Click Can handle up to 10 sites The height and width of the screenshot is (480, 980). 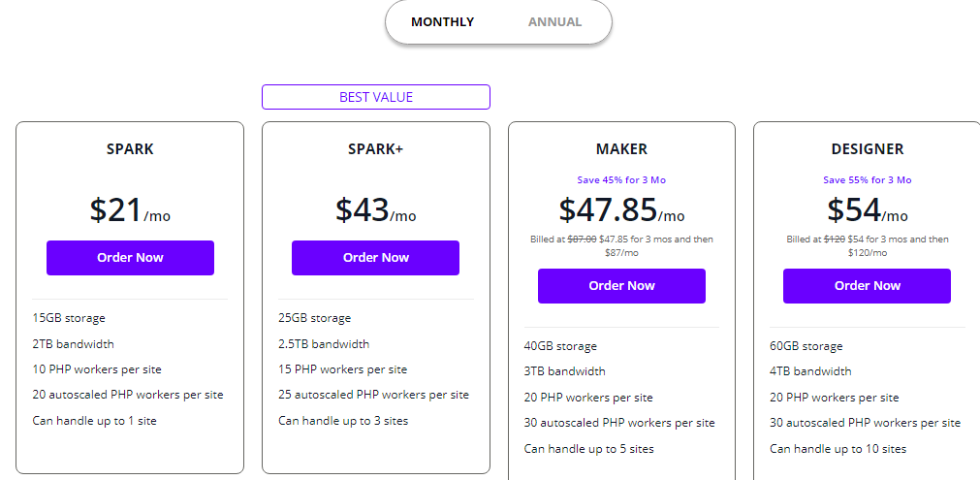tap(838, 449)
